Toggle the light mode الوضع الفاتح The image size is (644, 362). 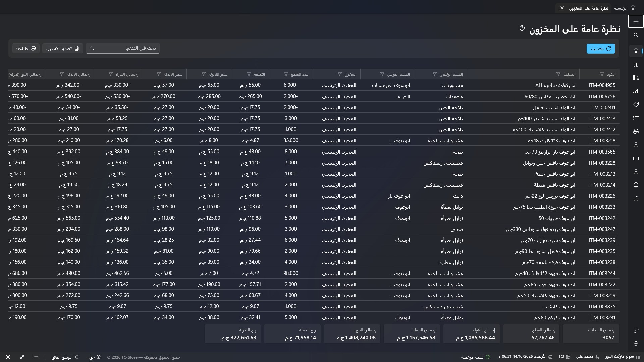[65, 357]
